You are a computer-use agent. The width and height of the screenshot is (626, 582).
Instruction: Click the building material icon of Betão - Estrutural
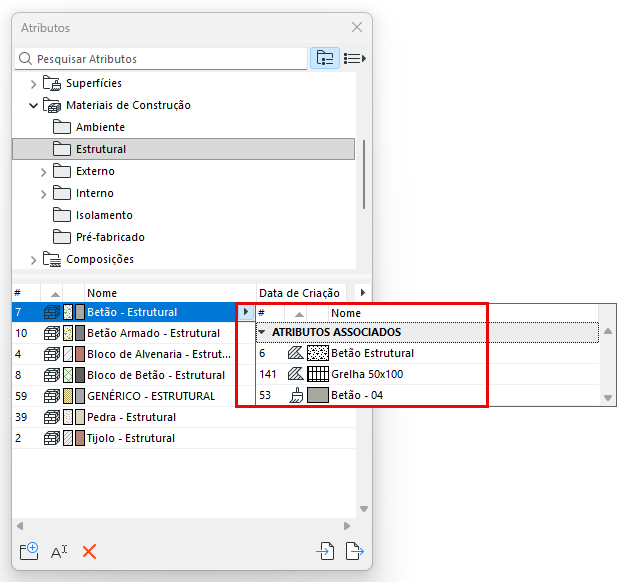tap(52, 312)
